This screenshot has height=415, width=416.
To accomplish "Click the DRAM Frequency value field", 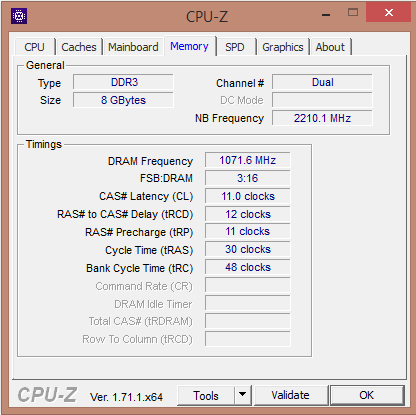I will pyautogui.click(x=248, y=160).
